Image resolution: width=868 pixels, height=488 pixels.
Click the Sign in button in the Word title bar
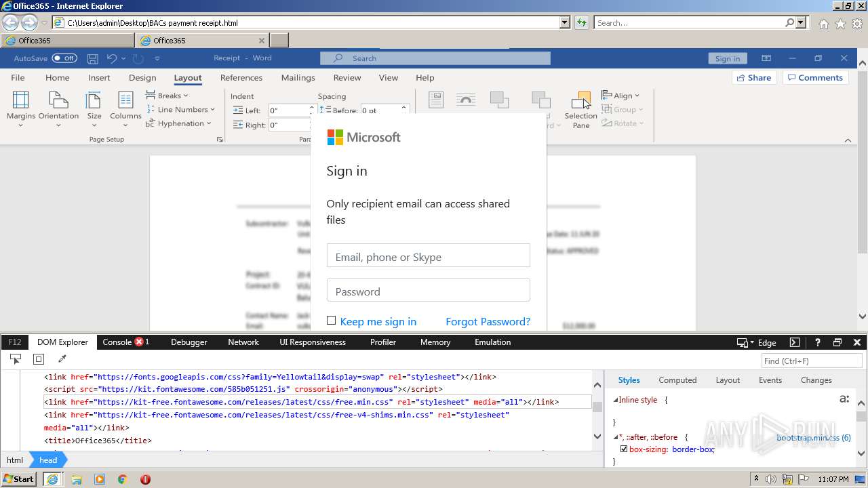[x=728, y=58]
